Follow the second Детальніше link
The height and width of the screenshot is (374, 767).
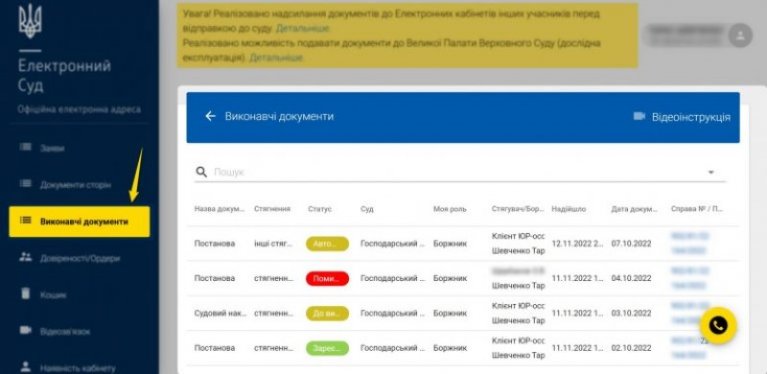(276, 58)
